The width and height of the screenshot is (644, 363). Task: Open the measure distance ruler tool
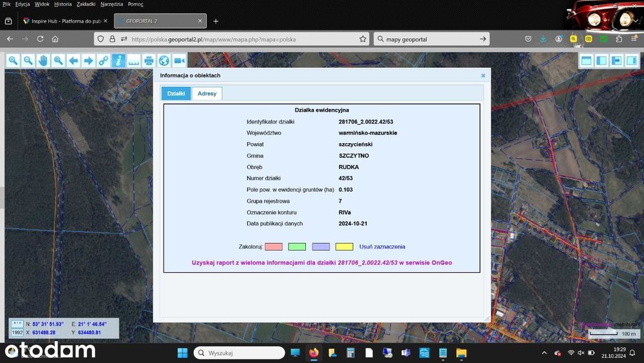click(x=133, y=61)
